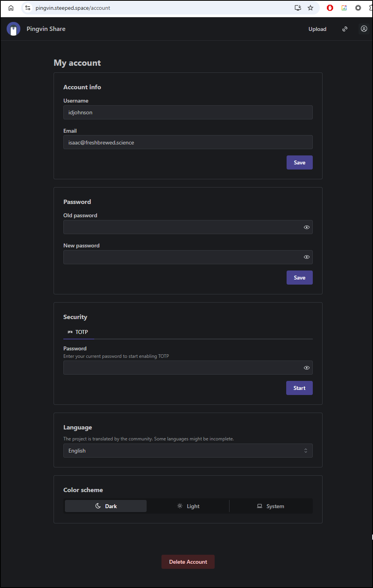Click the Pingvin Share penguin logo
The height and width of the screenshot is (588, 373).
13,29
